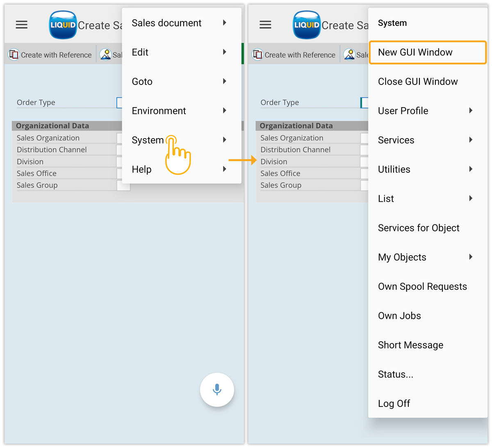Click Distribution Channel label in left screen

tap(52, 150)
